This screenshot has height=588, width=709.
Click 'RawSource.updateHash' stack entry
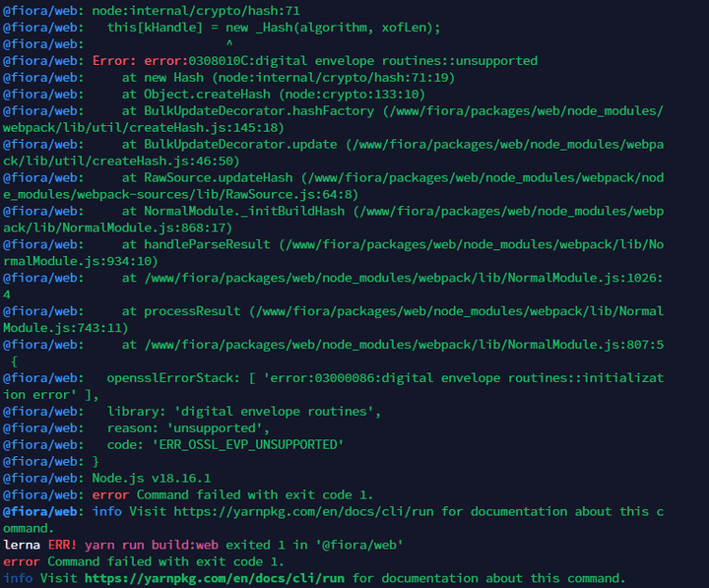[x=219, y=177]
